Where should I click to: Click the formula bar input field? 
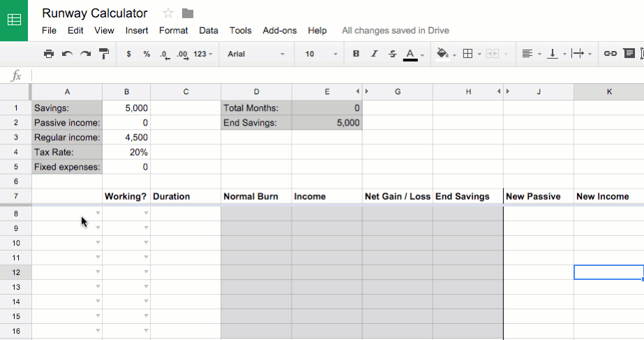(335, 75)
